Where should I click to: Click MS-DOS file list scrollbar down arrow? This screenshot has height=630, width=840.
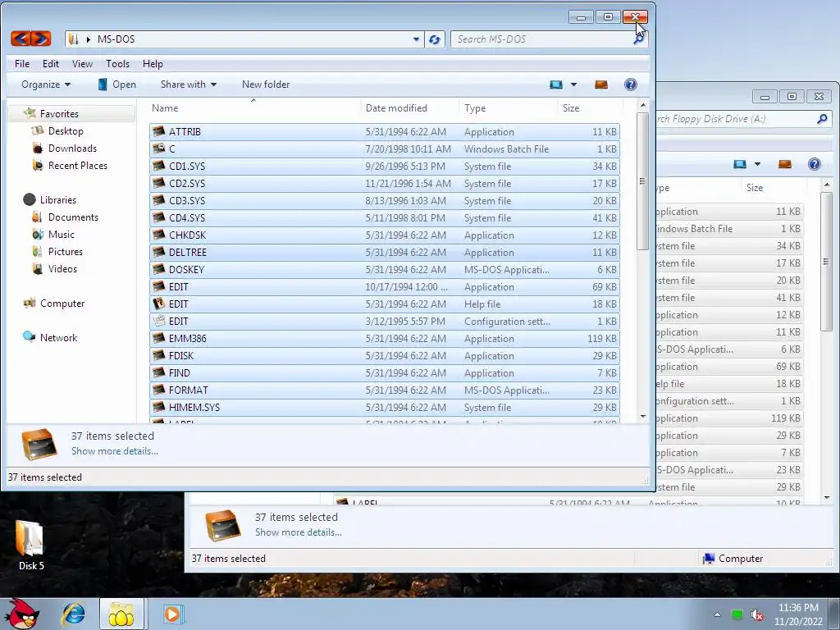pyautogui.click(x=643, y=416)
